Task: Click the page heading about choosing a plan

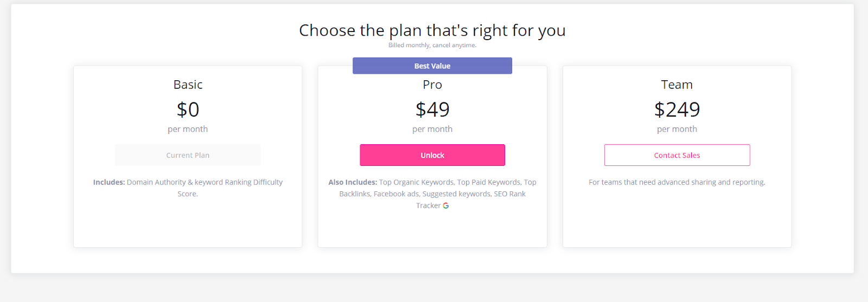Action: coord(432,30)
